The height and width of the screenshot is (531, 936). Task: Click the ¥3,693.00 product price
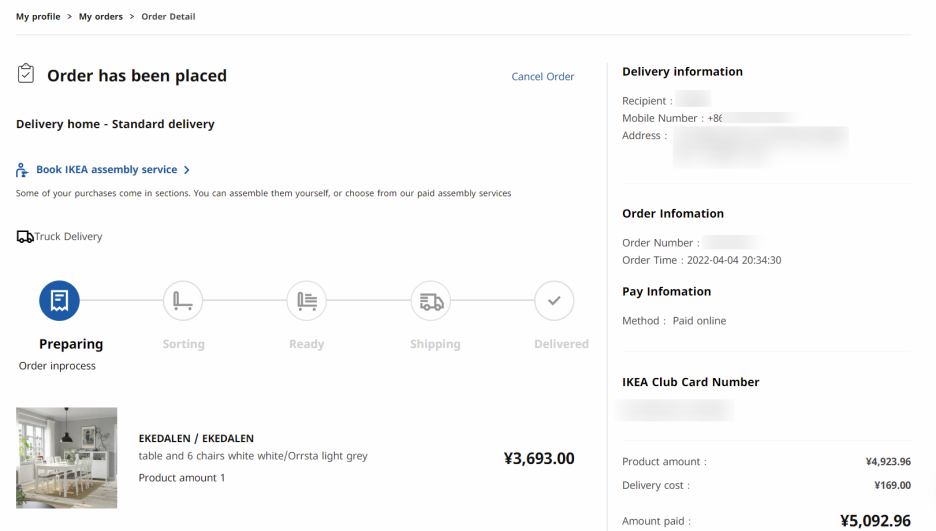(x=539, y=458)
